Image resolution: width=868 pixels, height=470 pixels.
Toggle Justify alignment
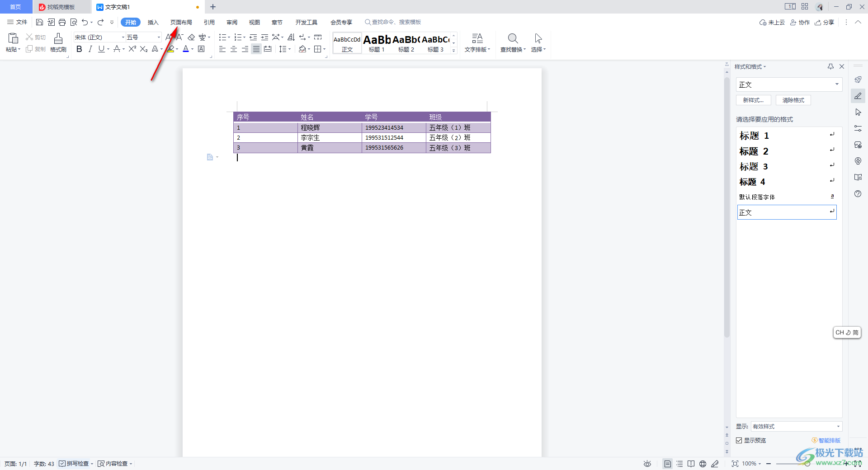click(x=256, y=49)
